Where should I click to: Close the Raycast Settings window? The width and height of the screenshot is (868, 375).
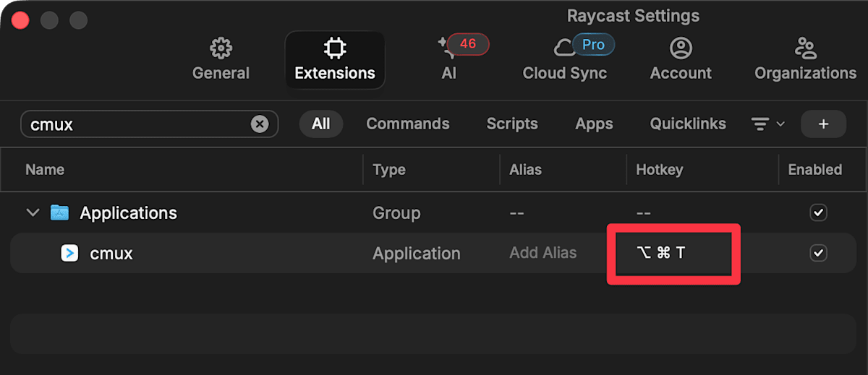20,20
